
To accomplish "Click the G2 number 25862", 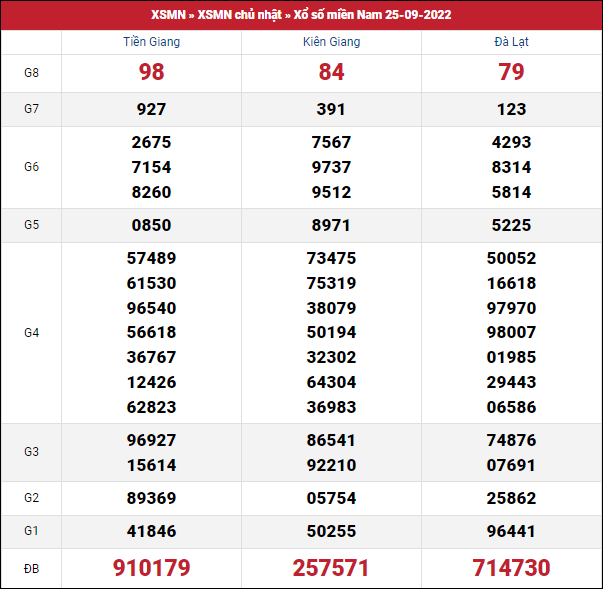I will pyautogui.click(x=511, y=498).
